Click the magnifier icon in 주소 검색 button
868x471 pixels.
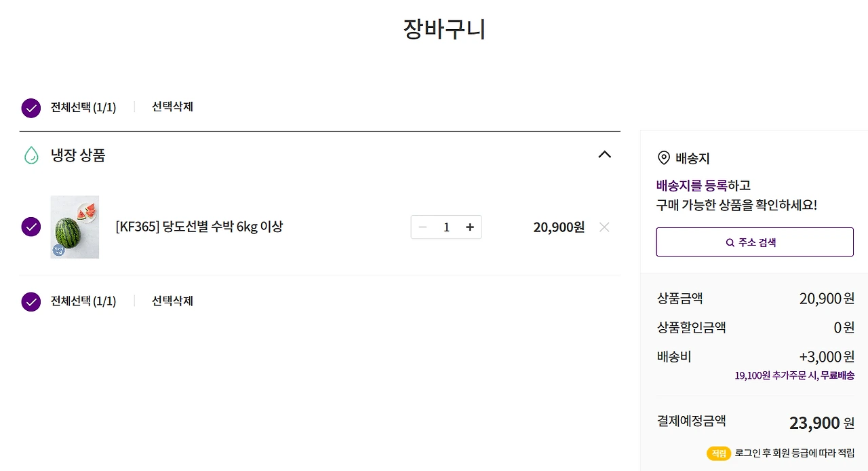coord(730,242)
